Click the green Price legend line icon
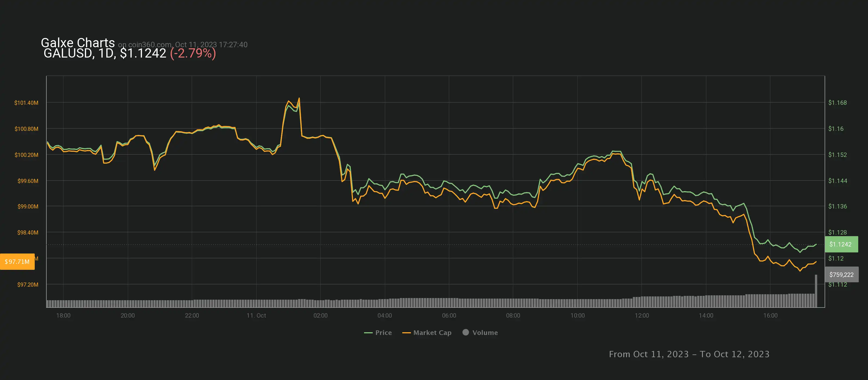 point(368,333)
